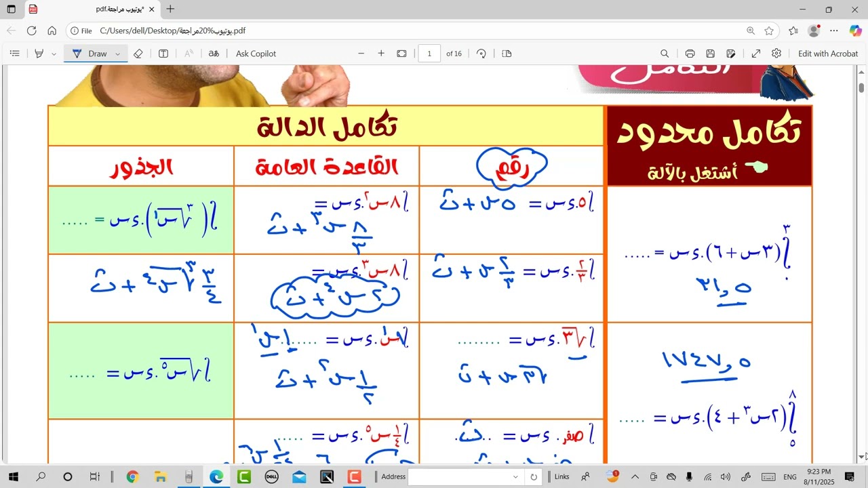Switch the ENG input language
Viewport: 868px width, 488px height.
790,476
